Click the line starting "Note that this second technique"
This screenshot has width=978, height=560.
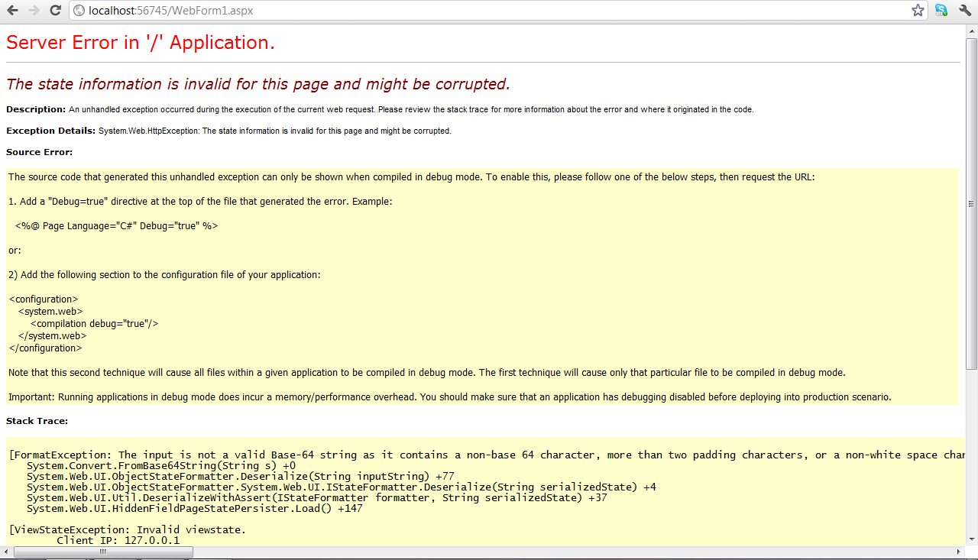(427, 373)
